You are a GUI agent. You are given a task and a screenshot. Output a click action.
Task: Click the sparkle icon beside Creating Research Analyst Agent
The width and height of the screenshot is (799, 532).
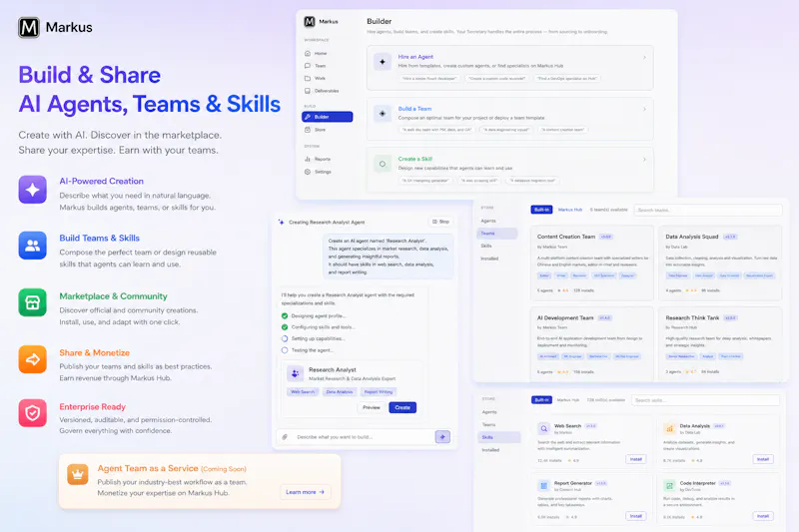click(x=282, y=222)
